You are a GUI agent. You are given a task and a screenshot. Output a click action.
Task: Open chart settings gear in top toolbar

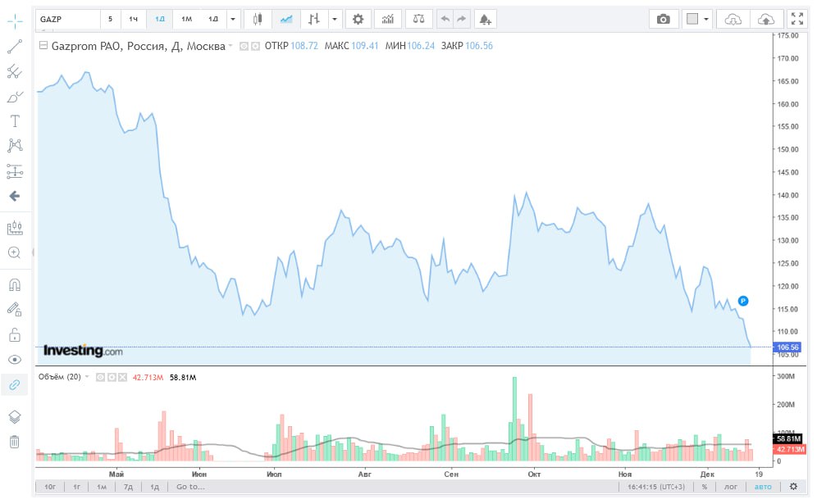coord(358,19)
